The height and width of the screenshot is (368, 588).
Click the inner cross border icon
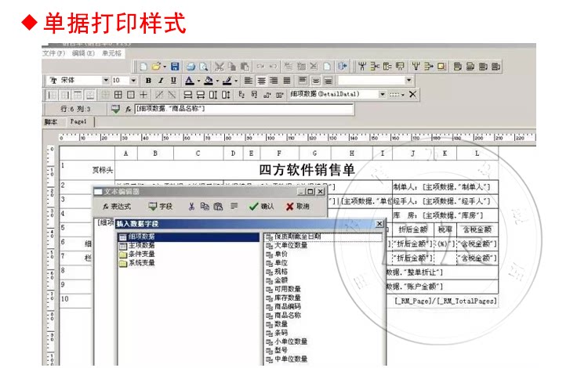143,95
